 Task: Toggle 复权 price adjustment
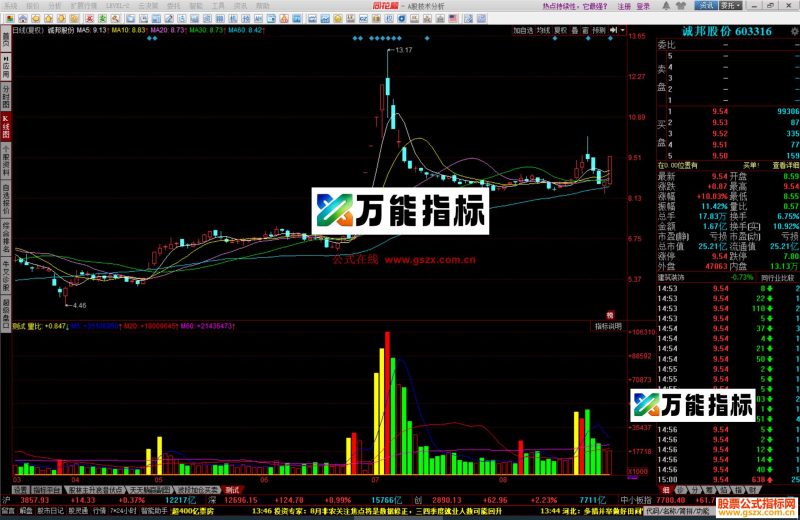pos(561,31)
